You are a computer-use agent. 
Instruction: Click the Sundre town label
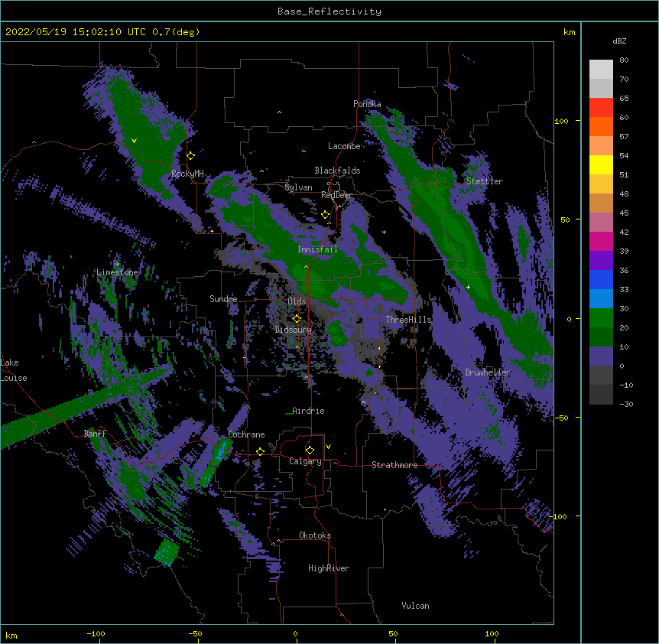223,299
